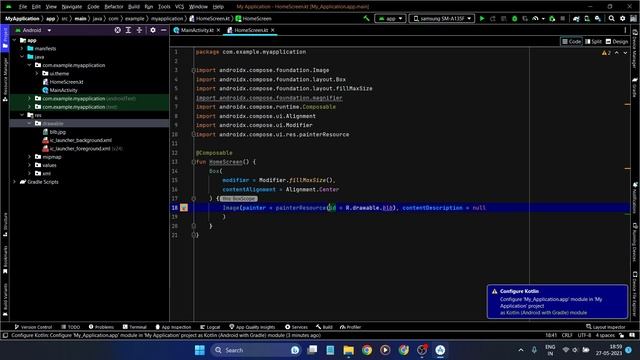640x360 pixels.
Task: Click the Make Project hammer icon
Action: (366, 18)
